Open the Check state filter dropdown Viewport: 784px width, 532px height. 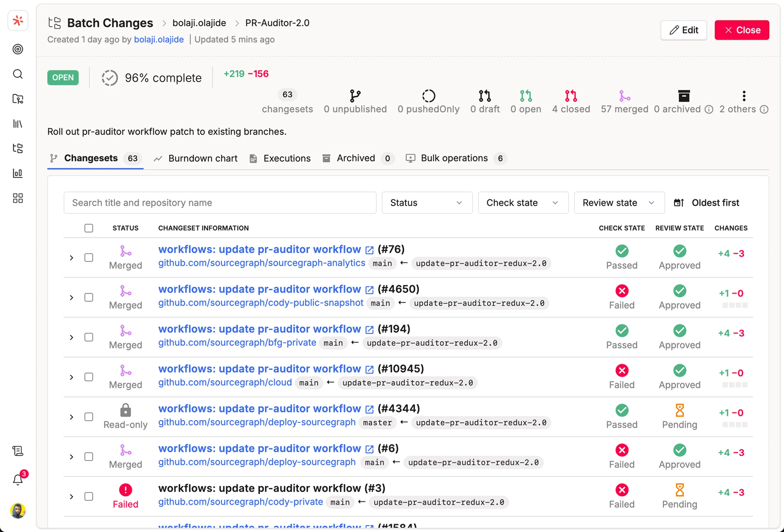click(x=523, y=203)
